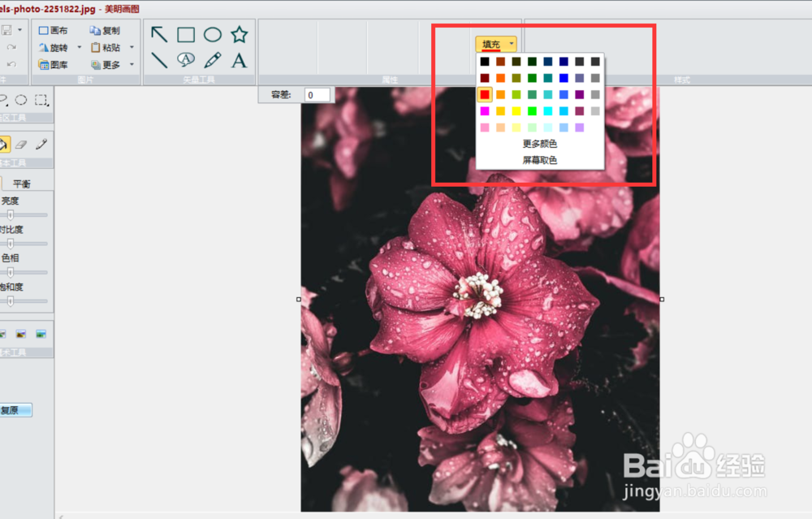Pick the bright yellow color swatch
The height and width of the screenshot is (519, 812).
pyautogui.click(x=516, y=110)
